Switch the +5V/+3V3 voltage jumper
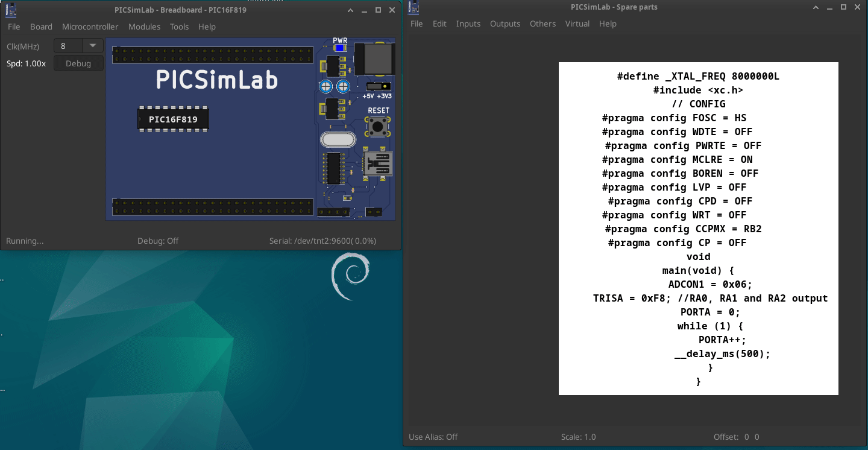 pyautogui.click(x=378, y=86)
